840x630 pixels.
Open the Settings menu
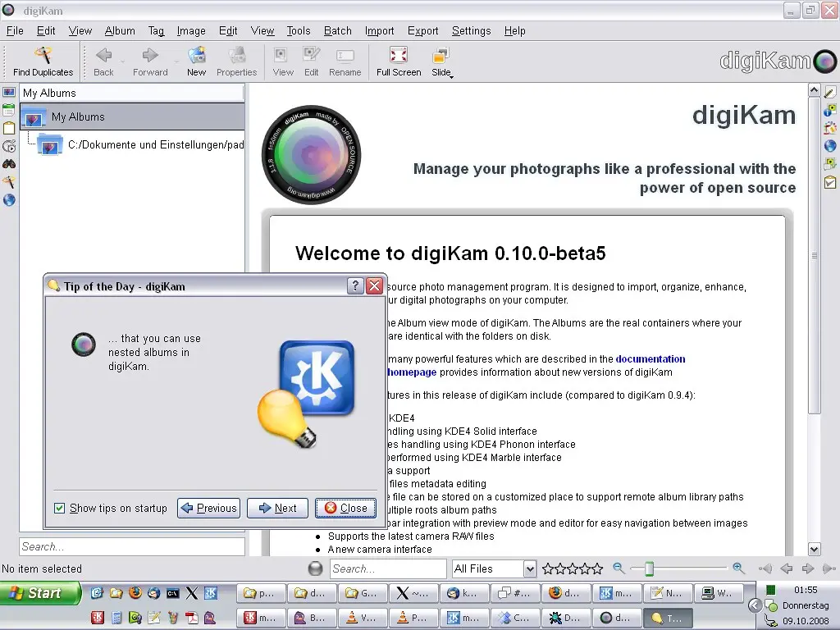tap(471, 30)
